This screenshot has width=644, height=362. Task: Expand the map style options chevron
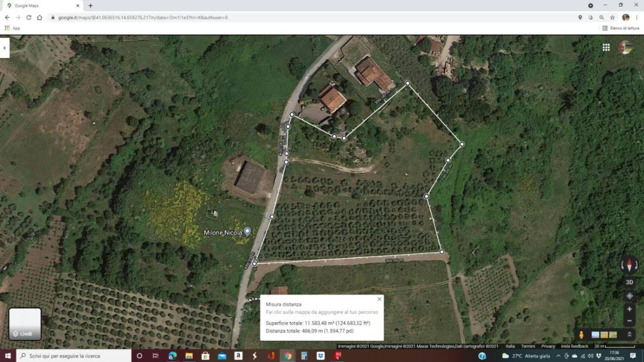pos(630,334)
